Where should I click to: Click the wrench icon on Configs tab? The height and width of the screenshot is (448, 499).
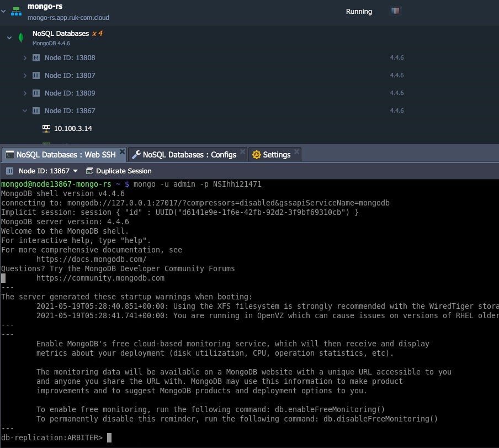click(136, 155)
